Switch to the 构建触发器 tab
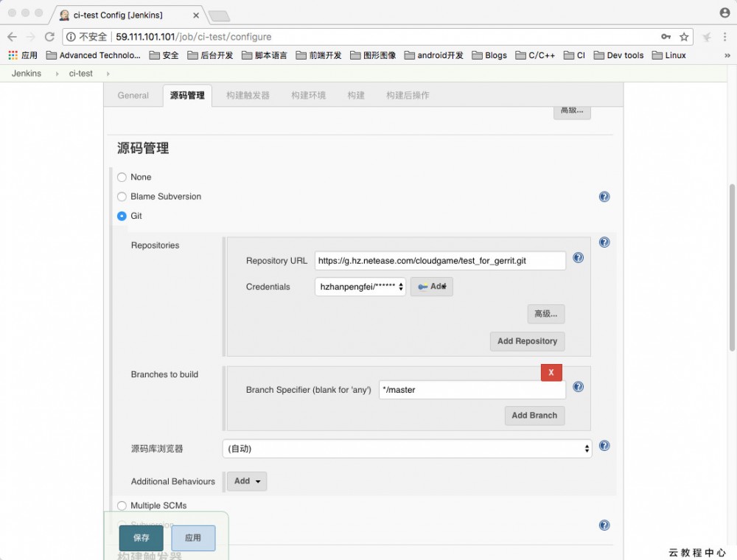The width and height of the screenshot is (737, 560). pyautogui.click(x=247, y=95)
